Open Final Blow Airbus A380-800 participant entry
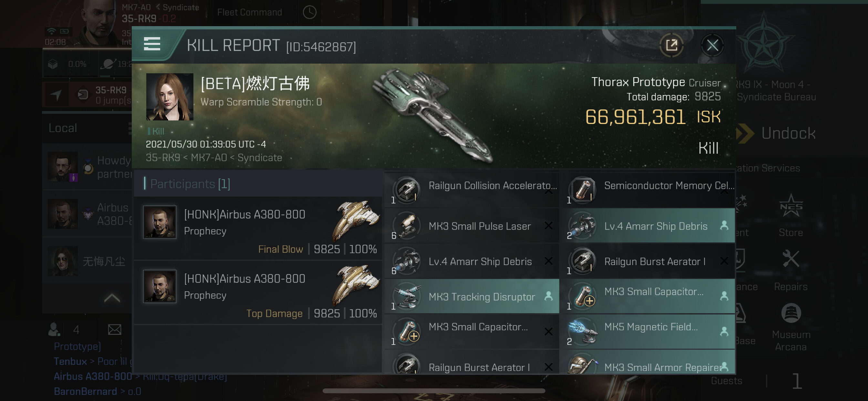 click(258, 228)
